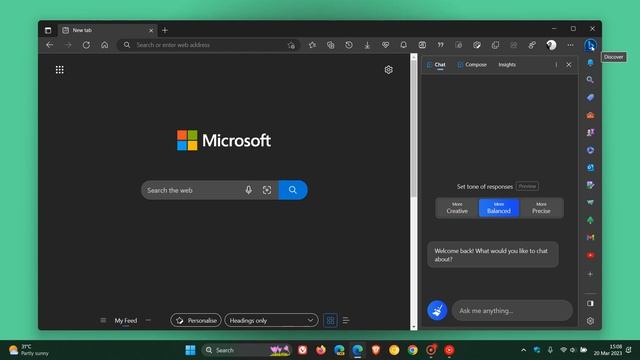Open the Citations quote-mark icon
Image resolution: width=640 pixels, height=360 pixels.
click(440, 45)
